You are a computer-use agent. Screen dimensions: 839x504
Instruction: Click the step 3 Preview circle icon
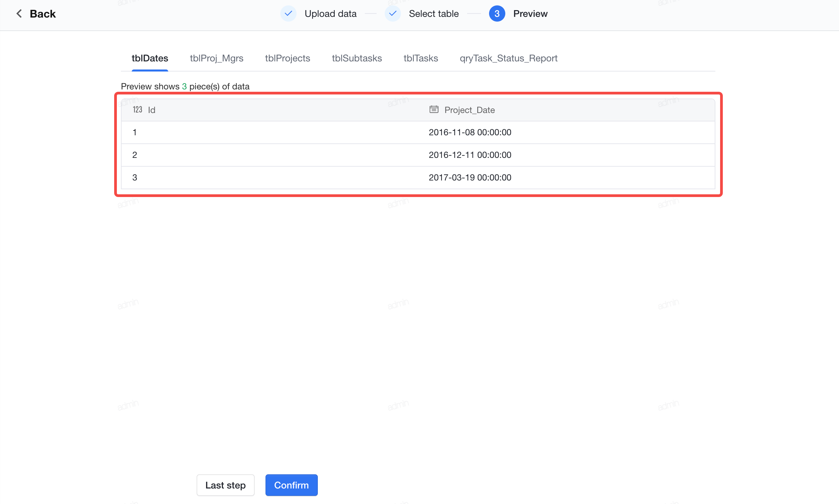pyautogui.click(x=497, y=13)
